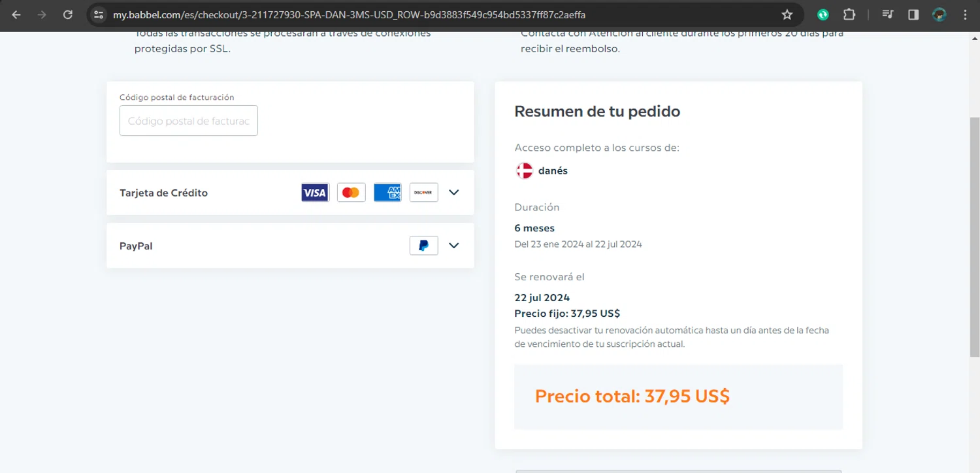
Task: Open the Chrome three-dot menu
Action: tap(965, 14)
